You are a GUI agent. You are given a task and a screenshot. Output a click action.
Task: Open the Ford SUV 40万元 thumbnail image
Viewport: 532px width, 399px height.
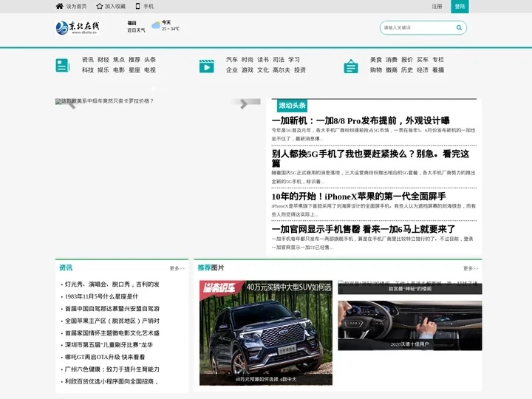[266, 332]
